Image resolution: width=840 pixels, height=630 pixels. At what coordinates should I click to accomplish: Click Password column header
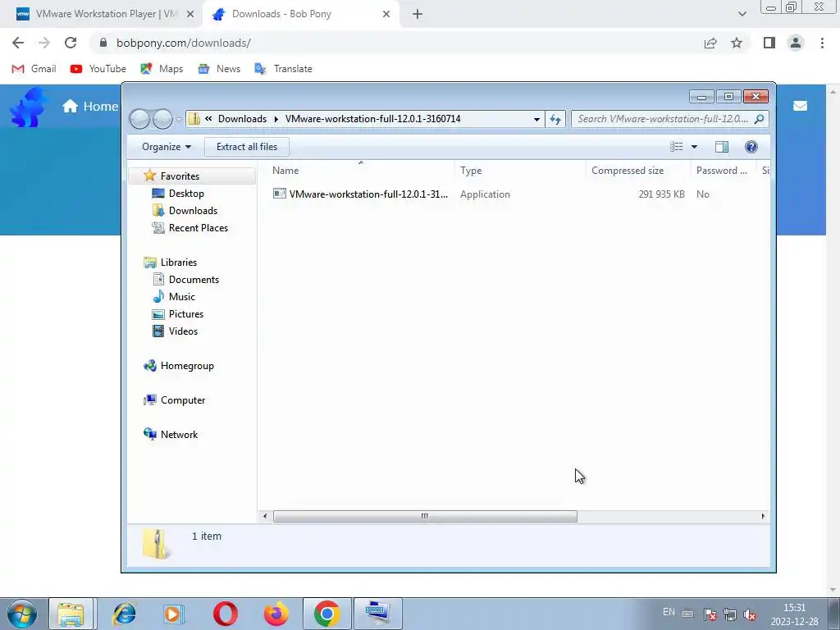[x=724, y=171]
